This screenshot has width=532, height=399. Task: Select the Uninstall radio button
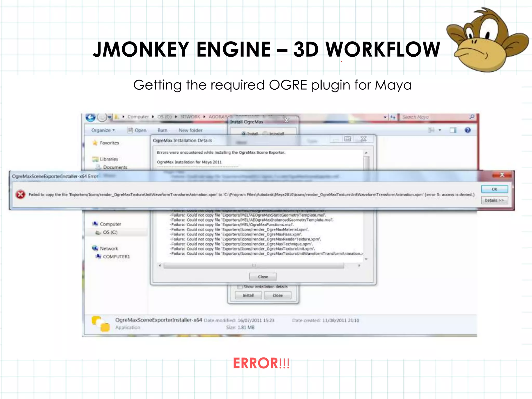pyautogui.click(x=265, y=134)
